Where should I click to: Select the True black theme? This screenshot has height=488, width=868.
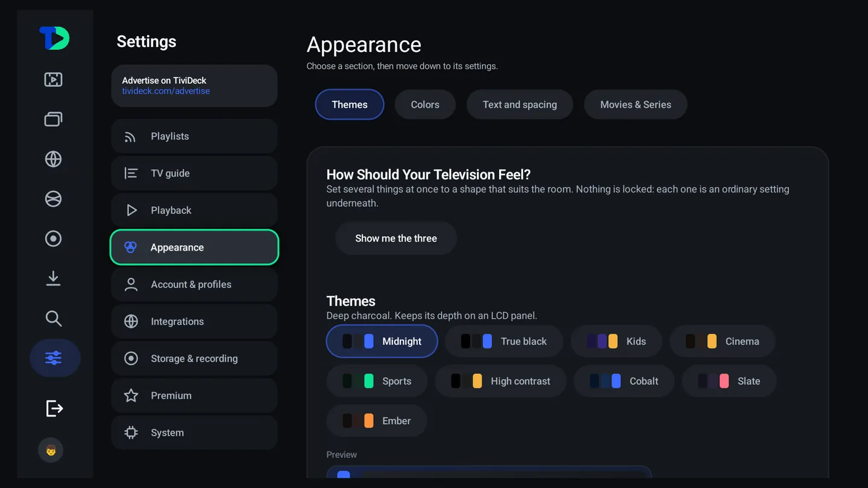click(x=504, y=341)
